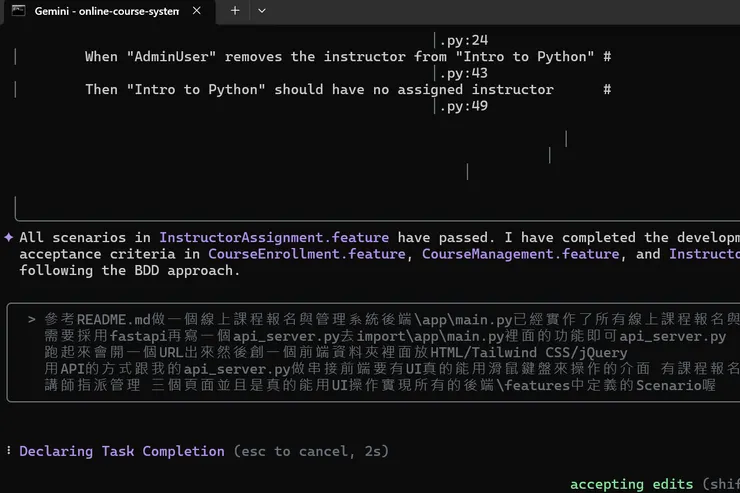
Task: Click the accepting edits status text
Action: click(x=631, y=484)
